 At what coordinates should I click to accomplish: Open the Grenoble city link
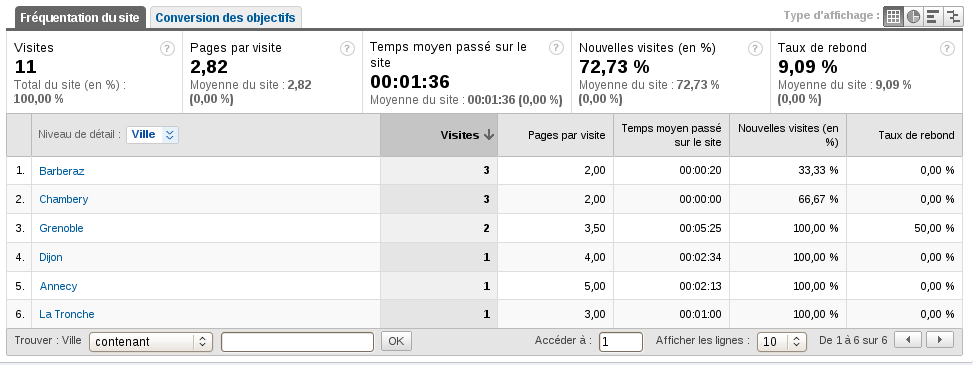click(x=61, y=228)
